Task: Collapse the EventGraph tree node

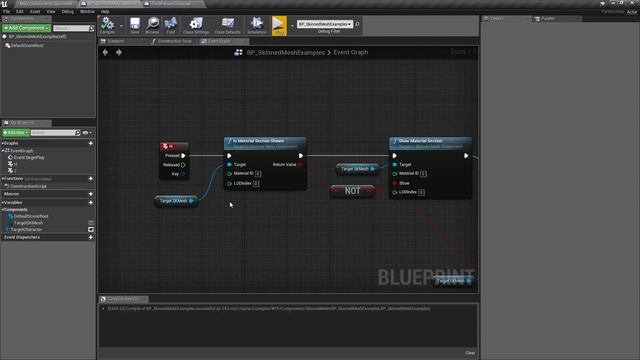Action: coord(3,151)
